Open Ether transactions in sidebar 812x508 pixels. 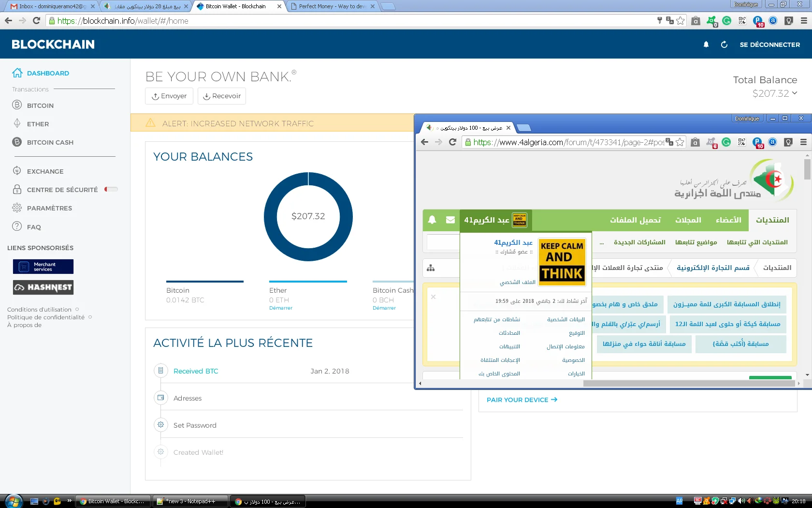[x=38, y=124]
